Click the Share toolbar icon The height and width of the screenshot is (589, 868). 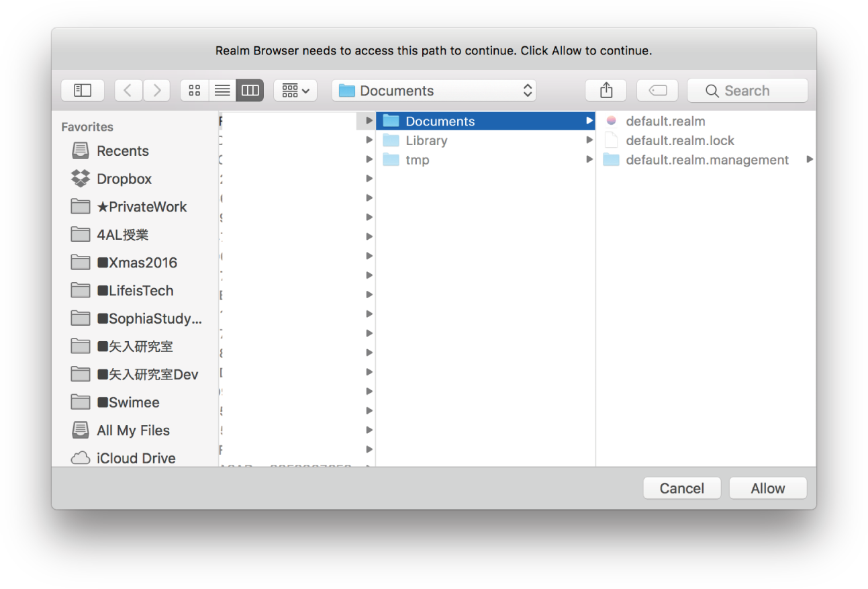tap(606, 90)
